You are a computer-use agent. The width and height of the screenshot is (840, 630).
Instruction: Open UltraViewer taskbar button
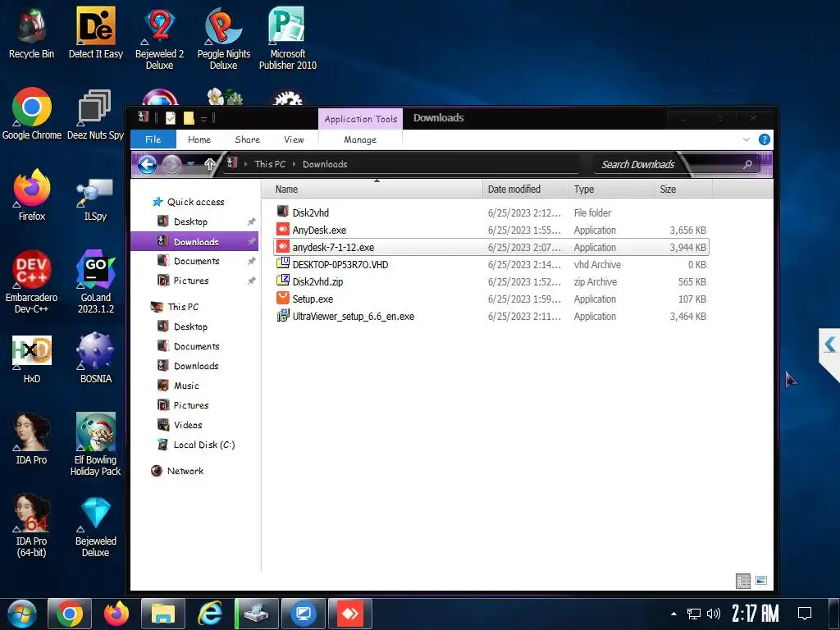pyautogui.click(x=304, y=614)
